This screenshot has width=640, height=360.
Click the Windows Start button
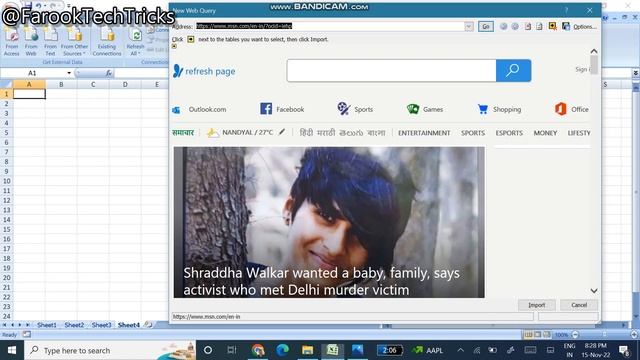click(12, 350)
